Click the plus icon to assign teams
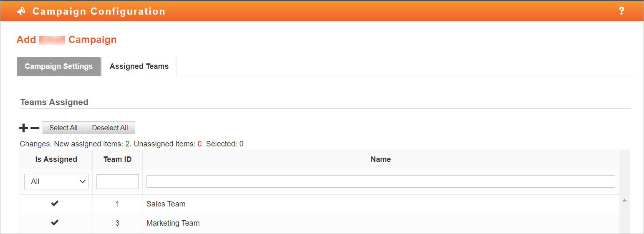 [x=24, y=128]
